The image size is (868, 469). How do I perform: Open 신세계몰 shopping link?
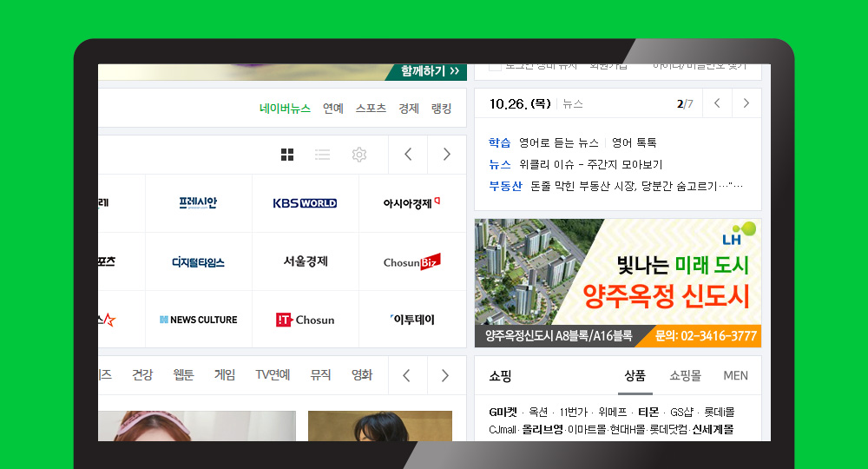click(713, 429)
